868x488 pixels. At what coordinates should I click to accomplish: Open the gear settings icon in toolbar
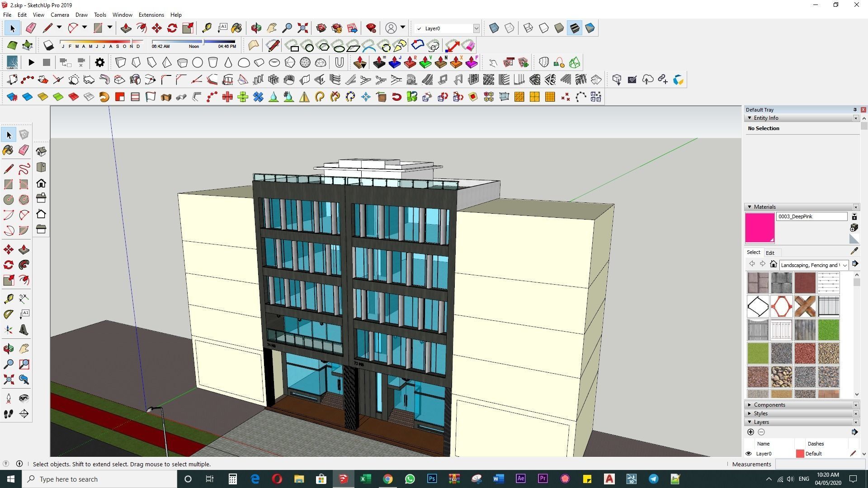[x=100, y=62]
